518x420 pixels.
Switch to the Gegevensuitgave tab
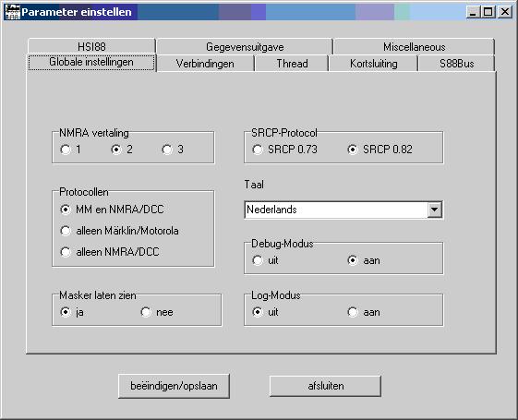point(245,46)
